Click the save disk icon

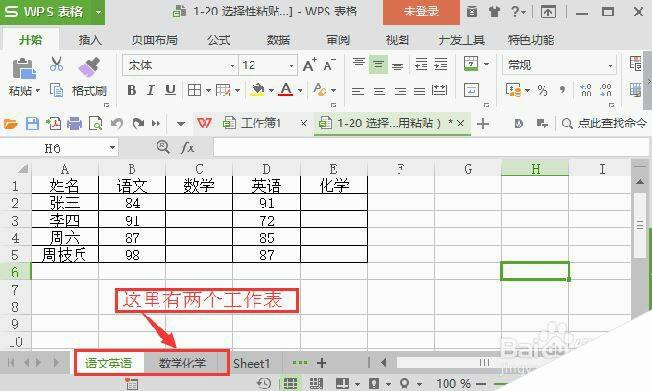point(32,124)
